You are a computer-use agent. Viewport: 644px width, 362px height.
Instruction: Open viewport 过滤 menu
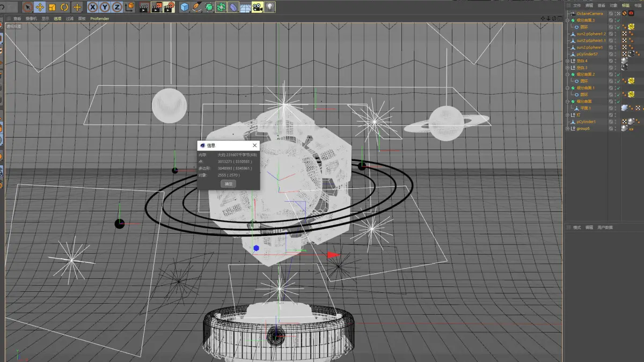point(70,18)
